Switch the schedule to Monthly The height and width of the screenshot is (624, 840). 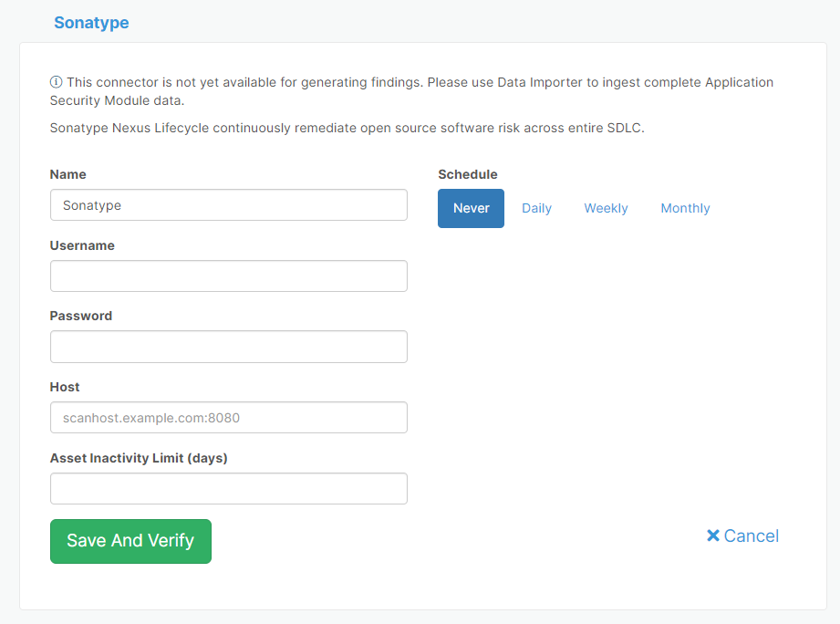(685, 208)
